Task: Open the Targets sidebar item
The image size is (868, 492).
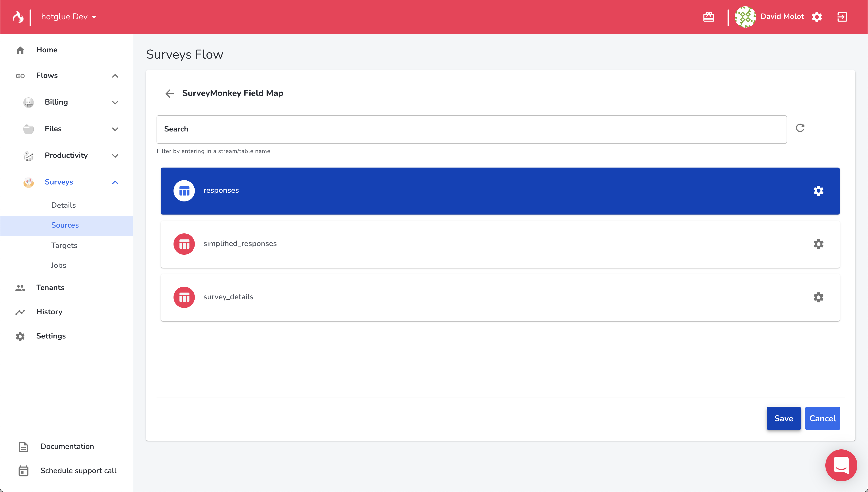Action: click(x=64, y=245)
